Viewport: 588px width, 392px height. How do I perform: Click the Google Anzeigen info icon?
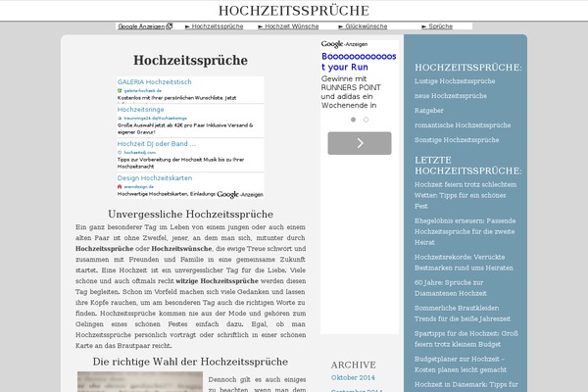click(170, 25)
